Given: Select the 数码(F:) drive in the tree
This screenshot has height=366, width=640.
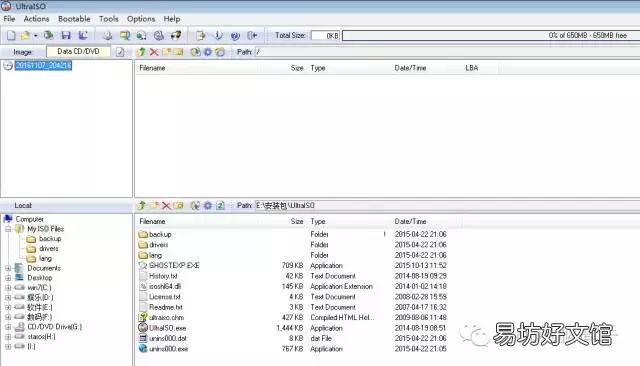Looking at the screenshot, I should coord(40,317).
